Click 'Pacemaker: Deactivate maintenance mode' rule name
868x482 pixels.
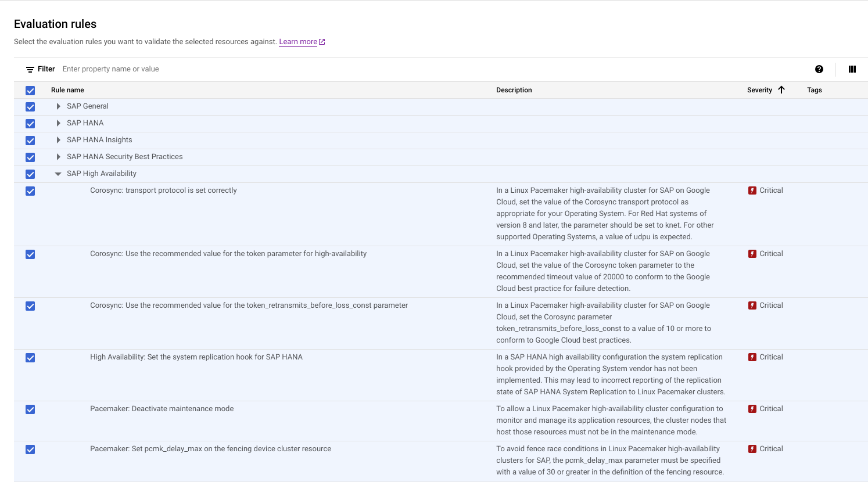coord(162,409)
